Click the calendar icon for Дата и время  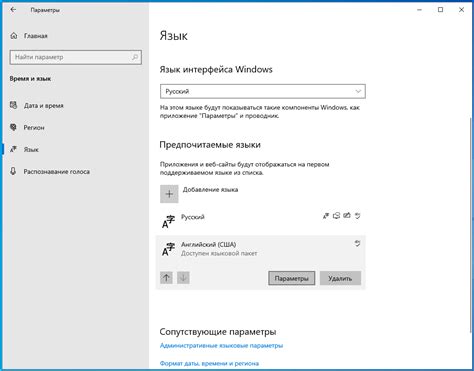click(13, 105)
